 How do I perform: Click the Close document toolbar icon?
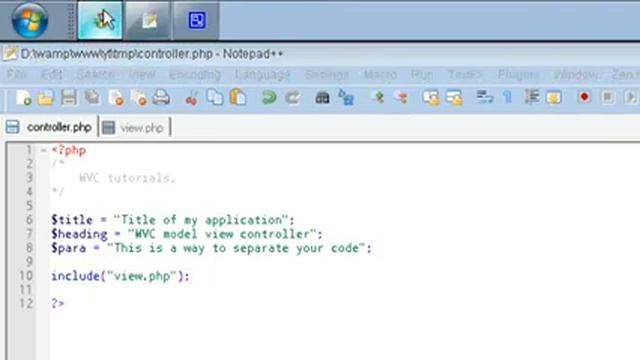pyautogui.click(x=116, y=98)
